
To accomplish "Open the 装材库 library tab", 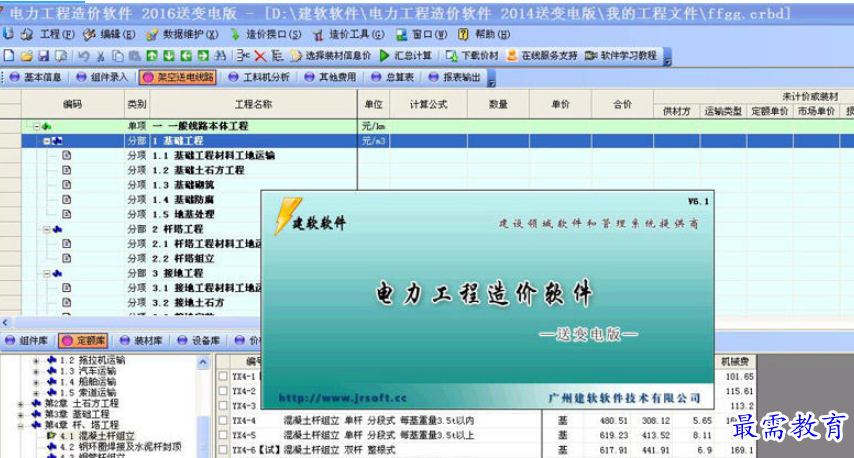I will [141, 340].
